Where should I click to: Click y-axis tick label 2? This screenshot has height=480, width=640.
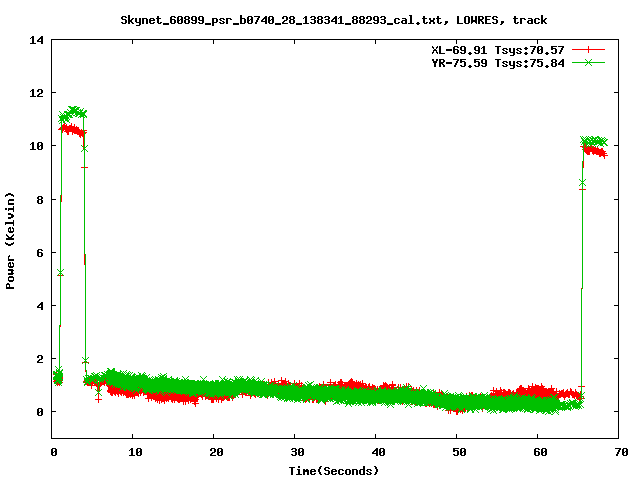tap(40, 359)
